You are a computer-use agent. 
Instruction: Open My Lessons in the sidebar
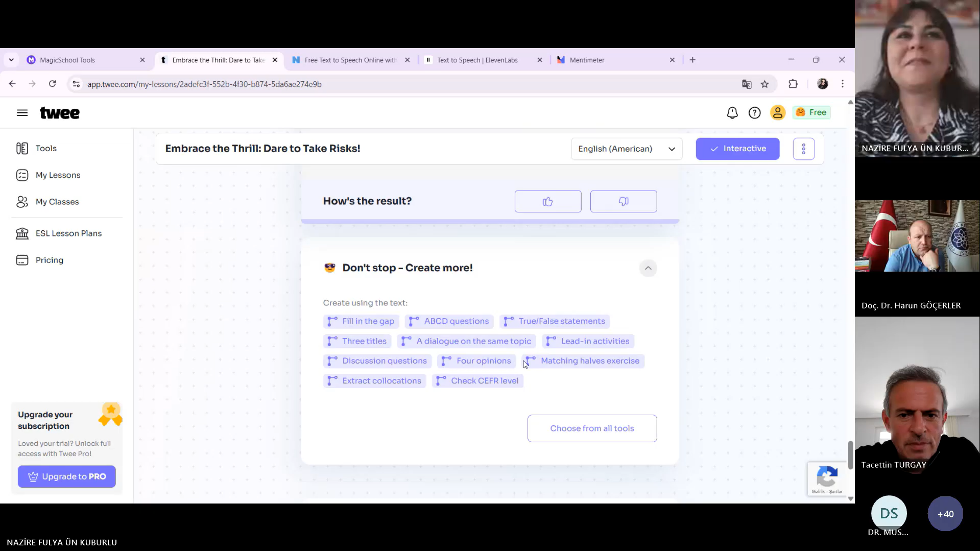point(58,175)
